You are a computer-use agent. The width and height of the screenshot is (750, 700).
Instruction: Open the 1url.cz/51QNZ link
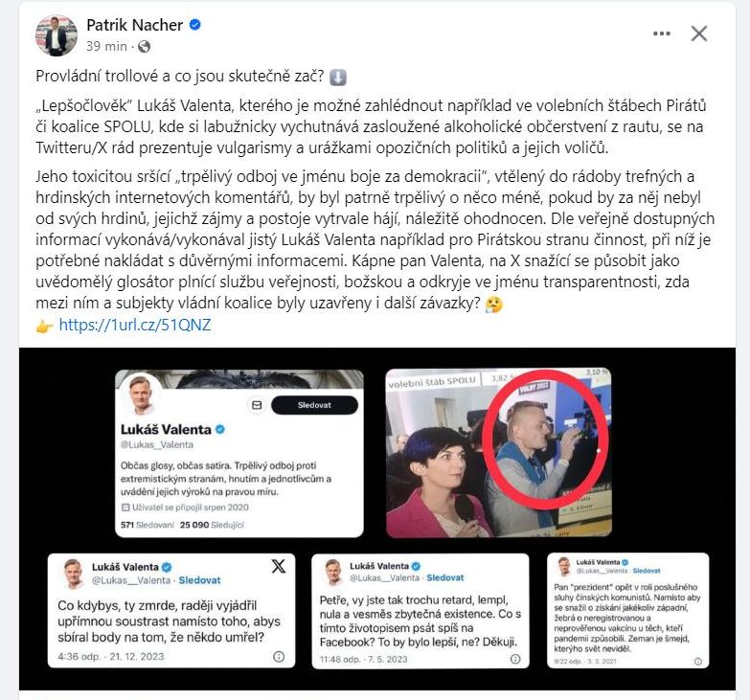(x=135, y=325)
